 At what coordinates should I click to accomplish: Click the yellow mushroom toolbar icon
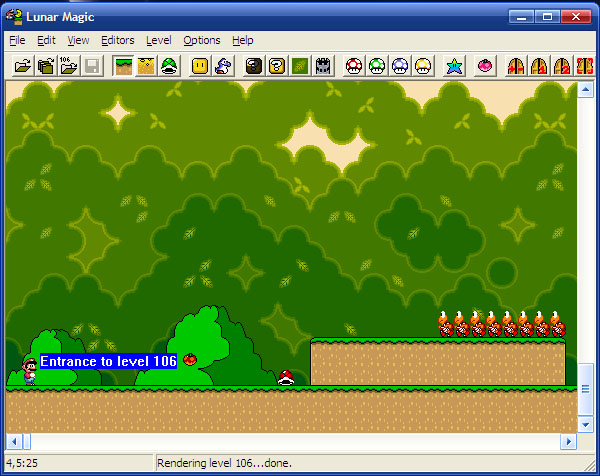coord(423,66)
